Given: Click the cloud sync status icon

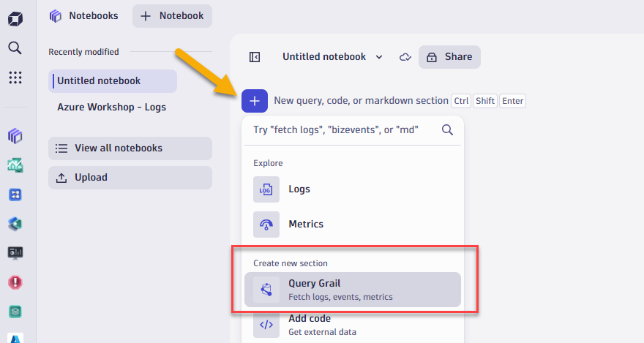Looking at the screenshot, I should coord(405,57).
